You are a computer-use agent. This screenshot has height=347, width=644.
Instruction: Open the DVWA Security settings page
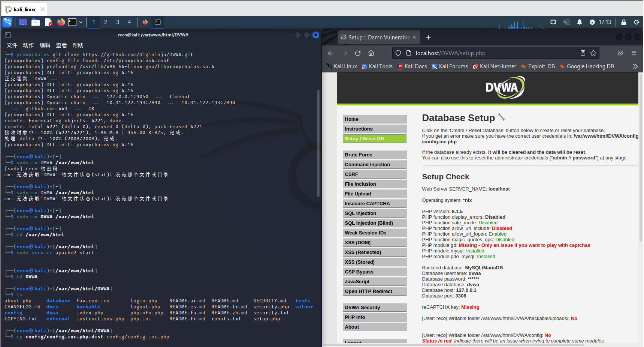pyautogui.click(x=375, y=307)
